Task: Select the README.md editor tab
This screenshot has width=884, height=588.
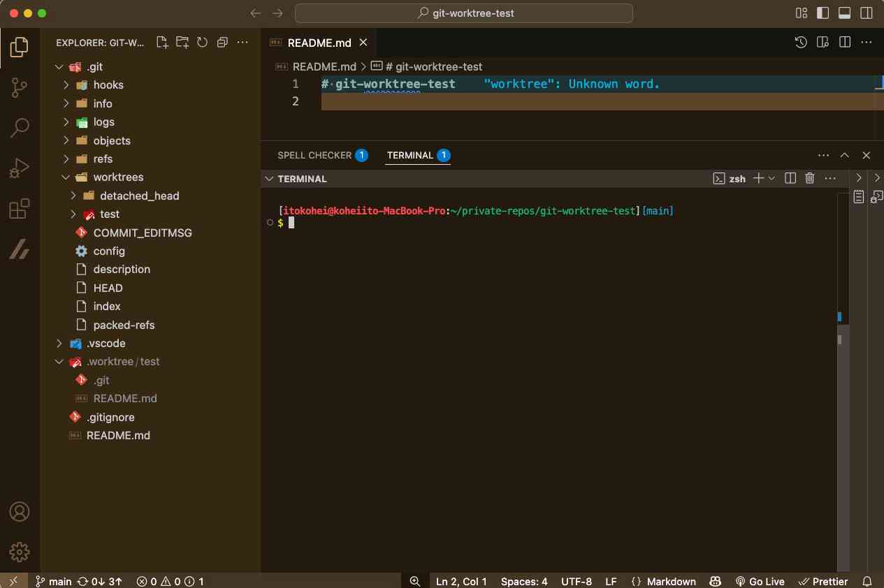Action: pos(319,43)
